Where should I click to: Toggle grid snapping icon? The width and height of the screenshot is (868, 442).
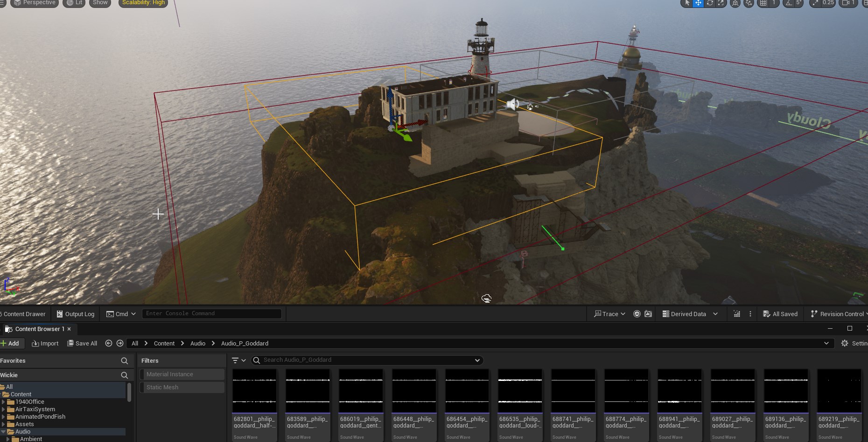coord(763,3)
